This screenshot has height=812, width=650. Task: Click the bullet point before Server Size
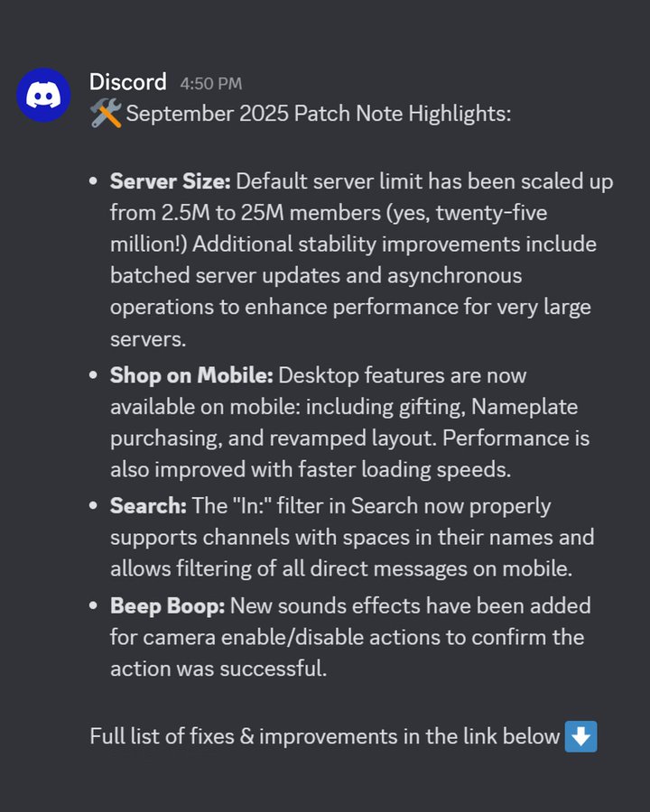94,182
